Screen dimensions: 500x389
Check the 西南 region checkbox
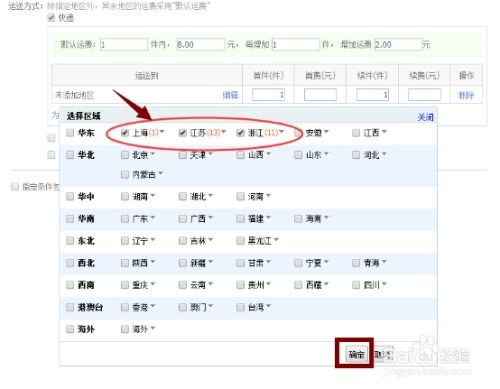pos(70,285)
